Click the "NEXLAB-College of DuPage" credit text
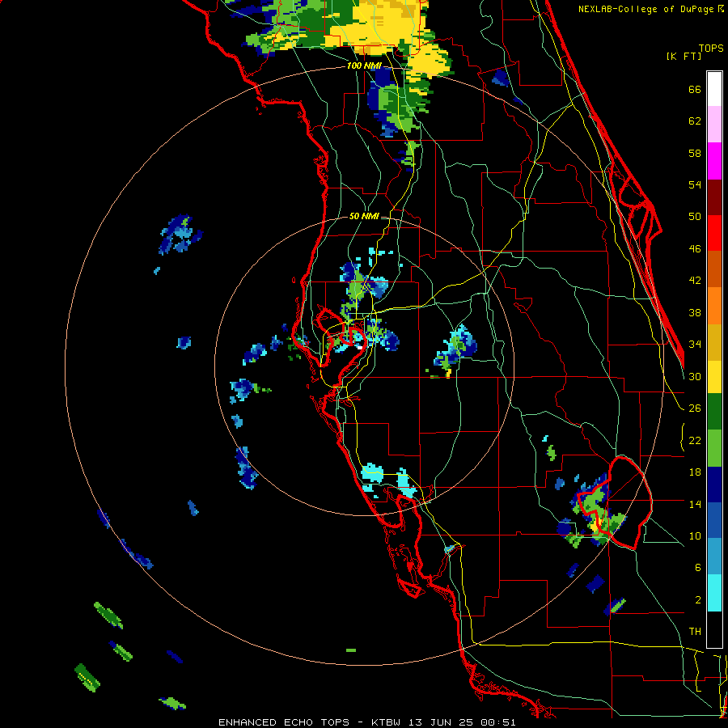Image resolution: width=728 pixels, height=728 pixels. (x=646, y=9)
